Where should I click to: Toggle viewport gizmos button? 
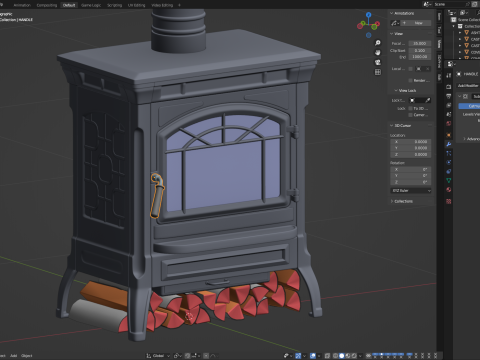point(298,356)
